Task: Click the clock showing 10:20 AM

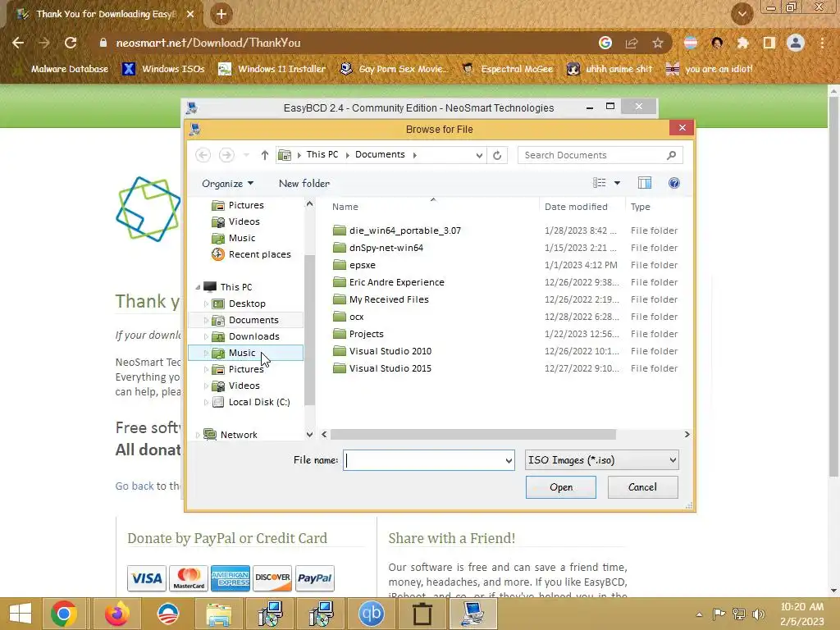Action: [x=802, y=607]
